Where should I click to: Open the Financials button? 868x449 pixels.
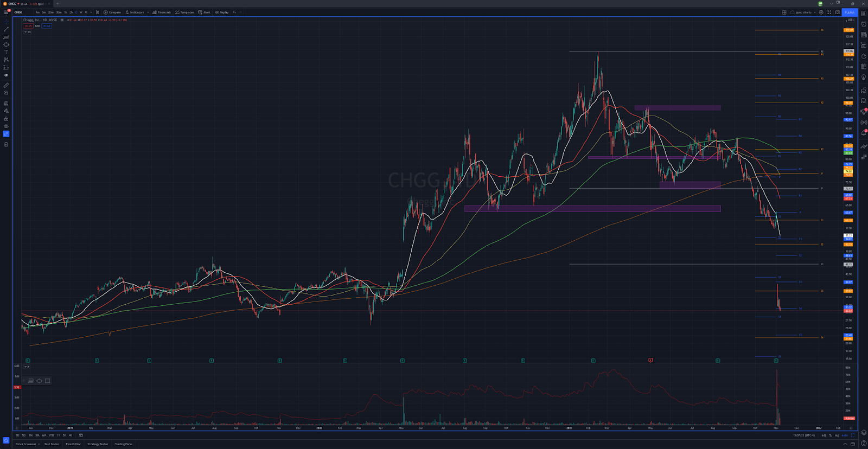(x=162, y=12)
